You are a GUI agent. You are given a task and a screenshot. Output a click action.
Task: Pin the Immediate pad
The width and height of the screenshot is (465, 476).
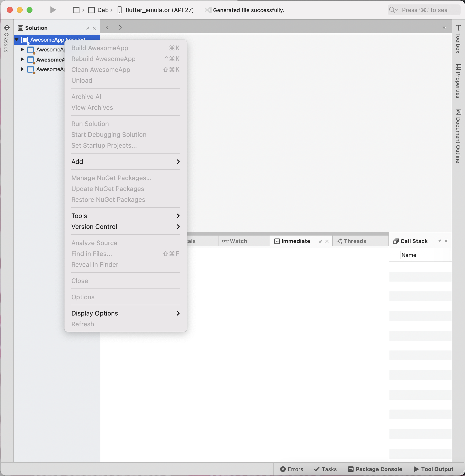321,241
